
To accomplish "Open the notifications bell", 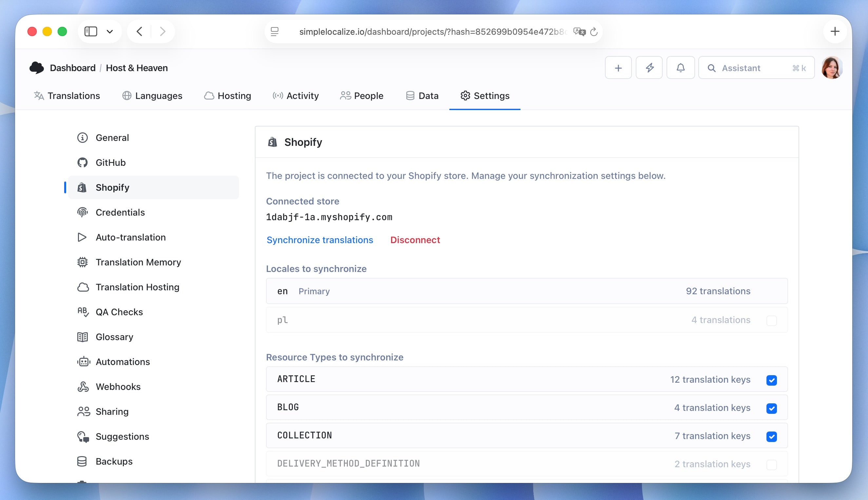I will tap(681, 67).
